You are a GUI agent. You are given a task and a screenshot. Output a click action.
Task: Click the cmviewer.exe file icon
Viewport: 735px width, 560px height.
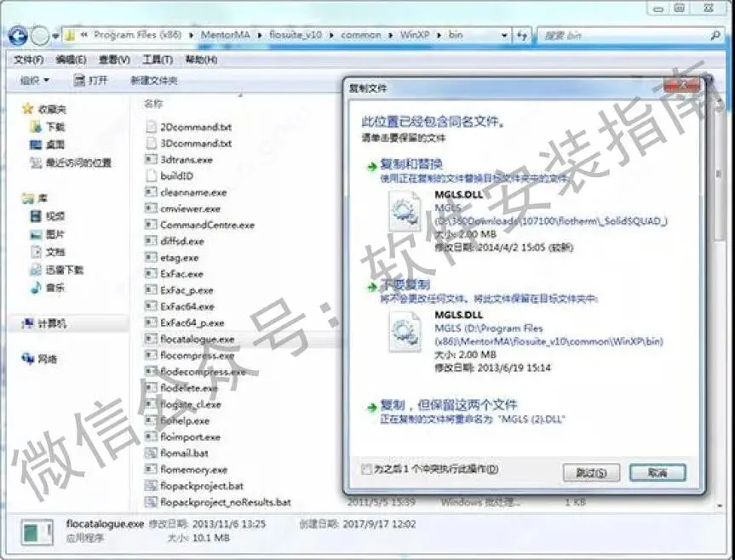(151, 209)
